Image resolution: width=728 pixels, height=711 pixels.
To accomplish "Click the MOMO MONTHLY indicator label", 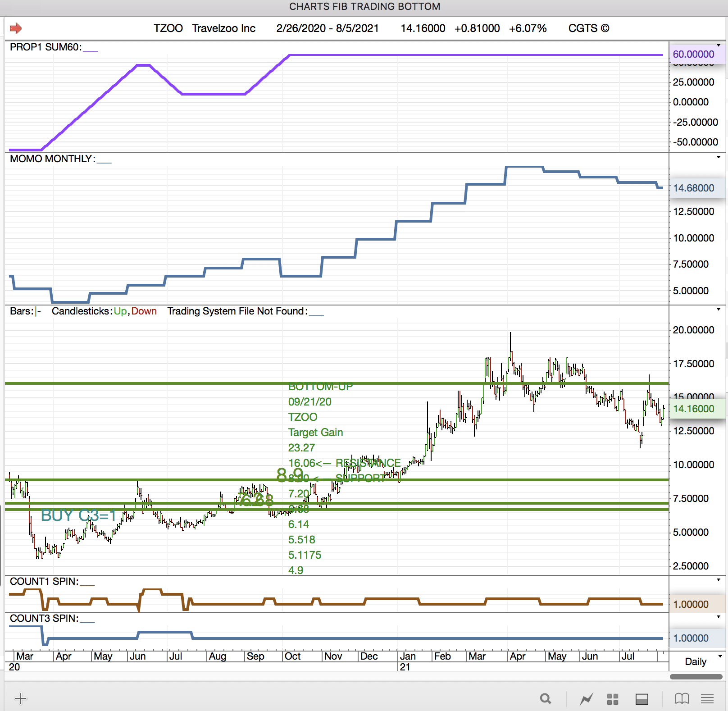I will coord(52,159).
